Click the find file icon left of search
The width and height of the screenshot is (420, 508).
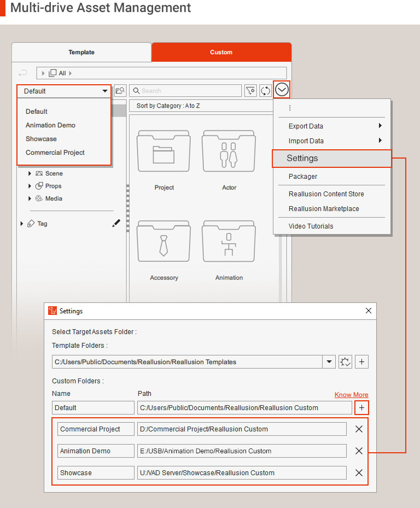[120, 91]
